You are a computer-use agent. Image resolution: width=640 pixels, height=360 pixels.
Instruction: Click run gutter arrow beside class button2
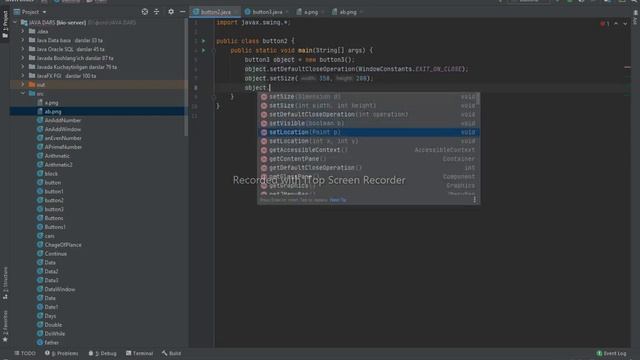[204, 41]
